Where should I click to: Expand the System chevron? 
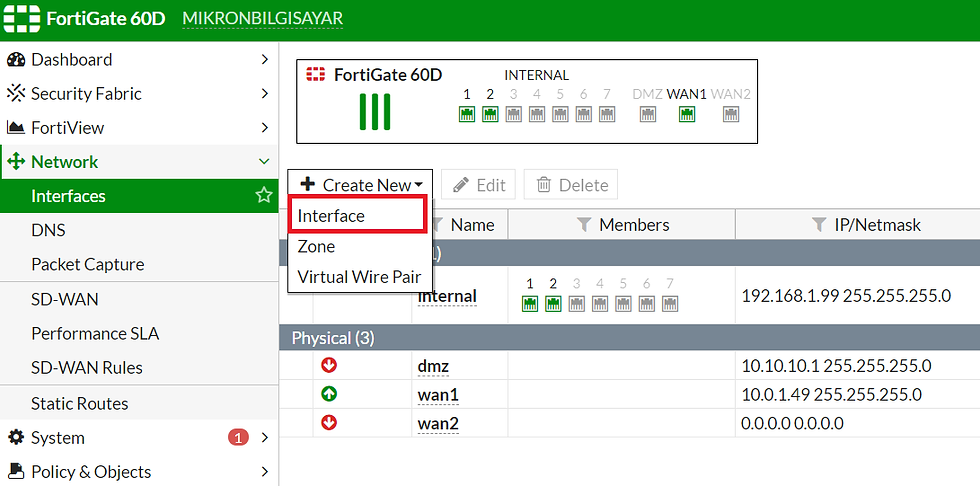(x=264, y=437)
